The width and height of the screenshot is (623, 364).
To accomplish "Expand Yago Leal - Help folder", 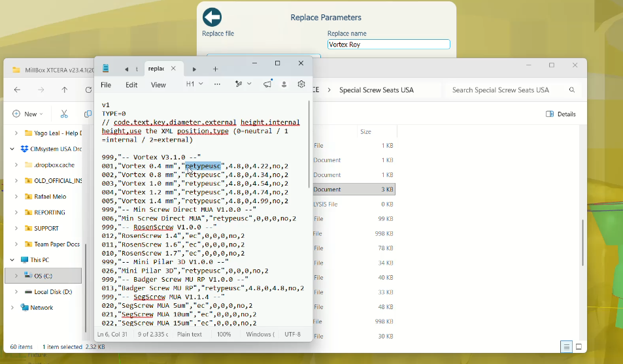I will 16,133.
